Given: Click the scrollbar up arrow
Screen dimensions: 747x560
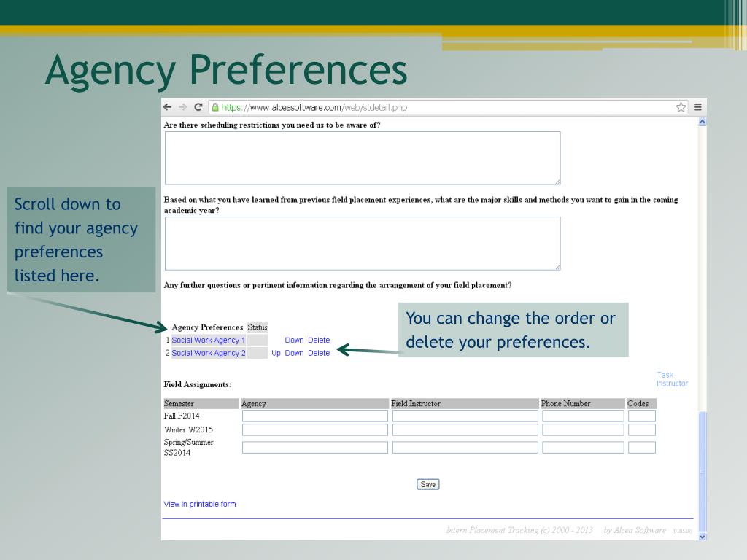Looking at the screenshot, I should click(x=703, y=122).
